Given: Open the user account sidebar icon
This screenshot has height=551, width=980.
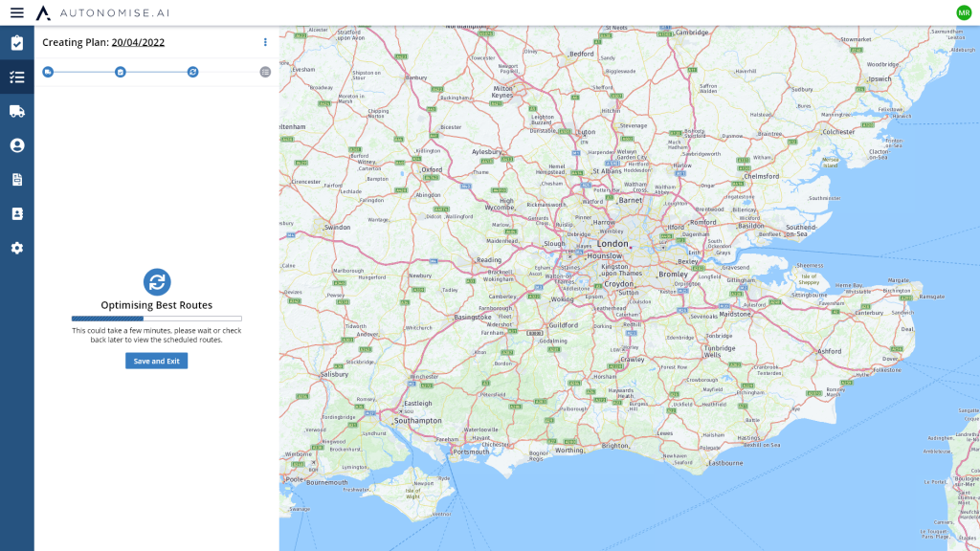Looking at the screenshot, I should (x=16, y=145).
